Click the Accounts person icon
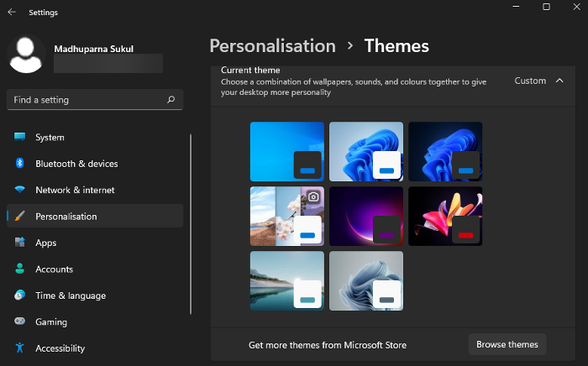The height and width of the screenshot is (366, 588). coord(19,269)
